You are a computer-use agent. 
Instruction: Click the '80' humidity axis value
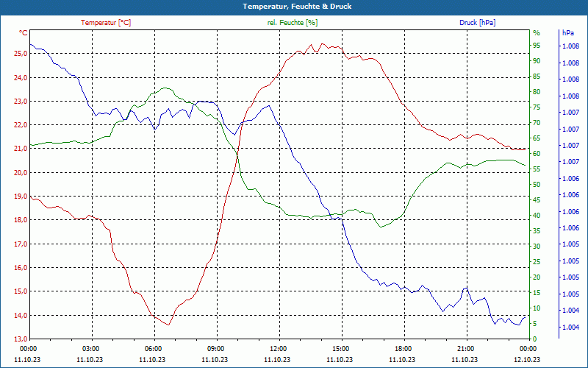537,92
